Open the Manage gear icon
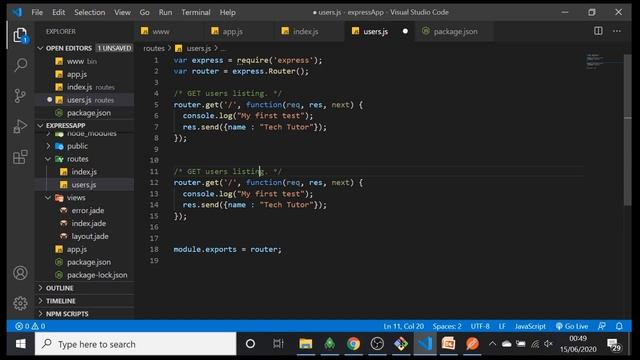Image resolution: width=640 pixels, height=360 pixels. coord(20,303)
